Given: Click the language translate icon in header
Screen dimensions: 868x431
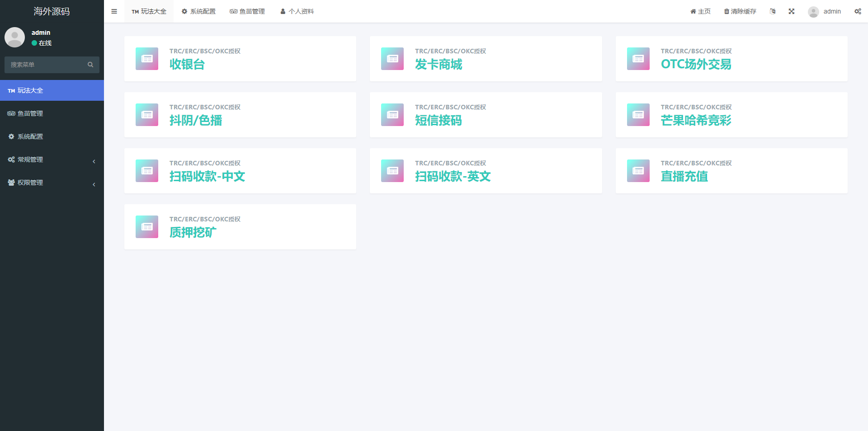Looking at the screenshot, I should (x=773, y=11).
